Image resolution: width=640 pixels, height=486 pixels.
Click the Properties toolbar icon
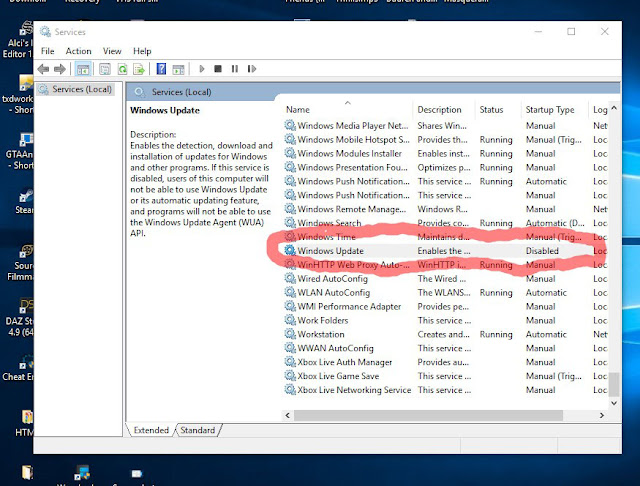click(x=105, y=69)
